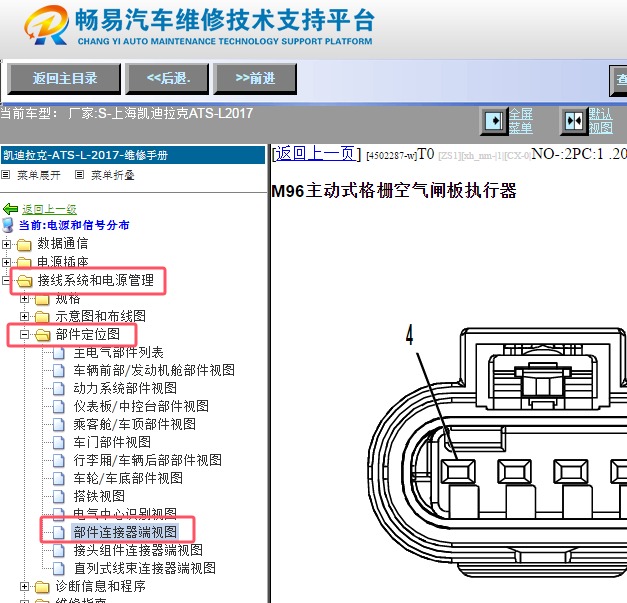Expand the 数据通信 tree node
This screenshot has width=627, height=603.
6,244
